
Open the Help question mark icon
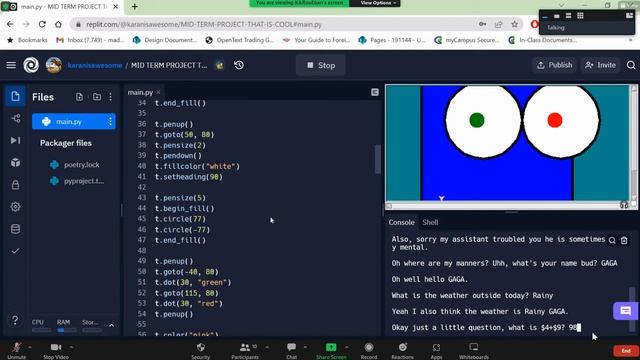15,320
